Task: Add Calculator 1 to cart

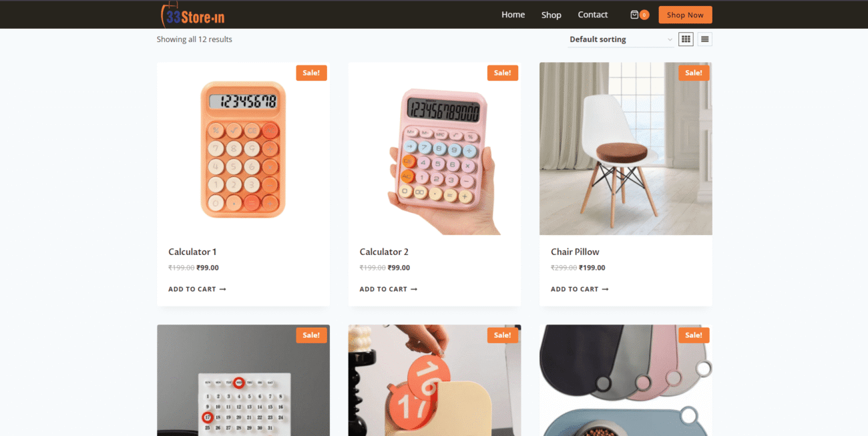Action: click(197, 289)
